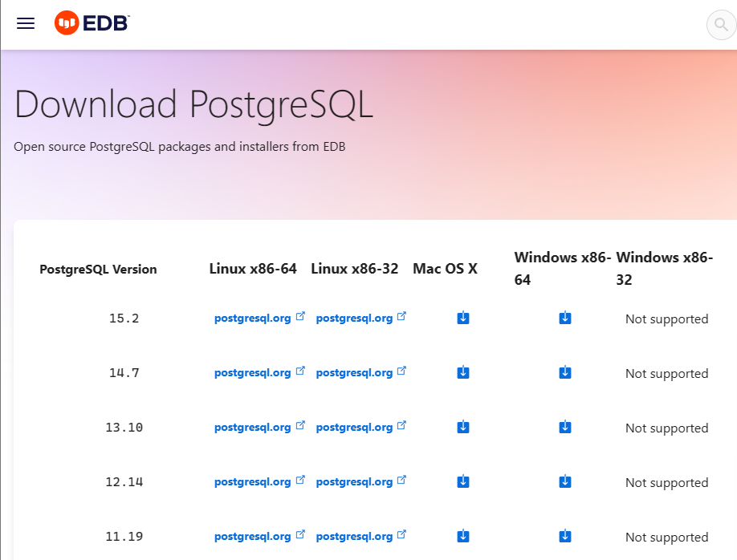Download PostgreSQL 13.10 for Mac OS X
Screen dimensions: 737x560
pyautogui.click(x=463, y=427)
